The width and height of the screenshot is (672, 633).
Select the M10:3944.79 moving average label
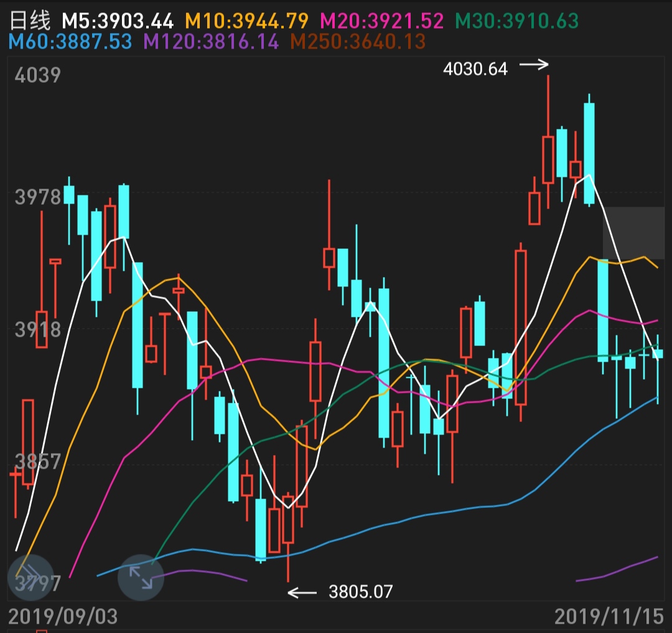(246, 21)
